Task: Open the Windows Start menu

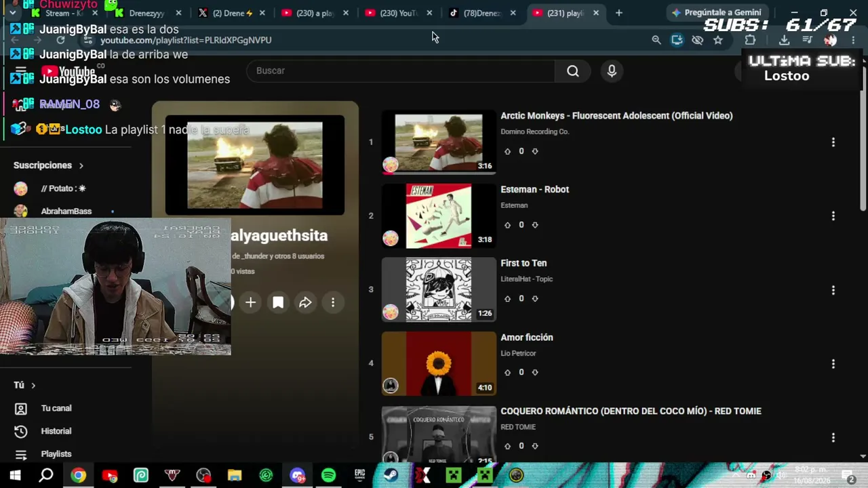Action: (15, 475)
